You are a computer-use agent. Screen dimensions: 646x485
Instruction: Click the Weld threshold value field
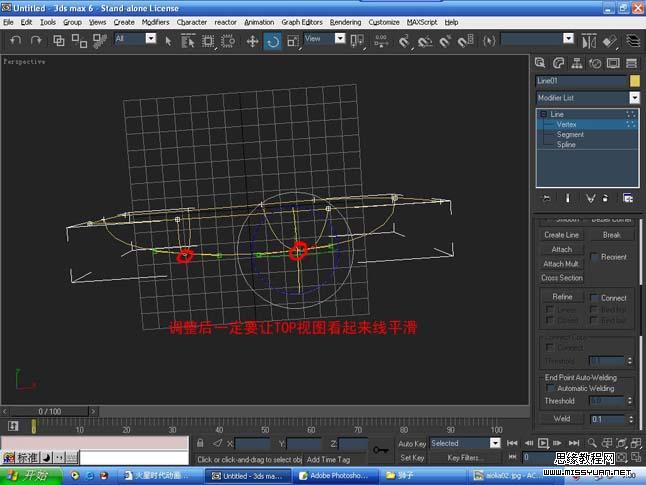click(608, 419)
